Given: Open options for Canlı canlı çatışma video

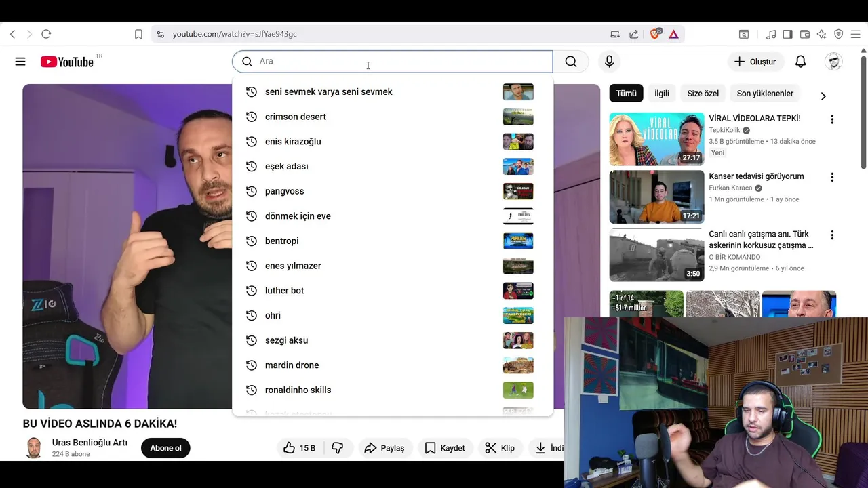Looking at the screenshot, I should pos(832,235).
